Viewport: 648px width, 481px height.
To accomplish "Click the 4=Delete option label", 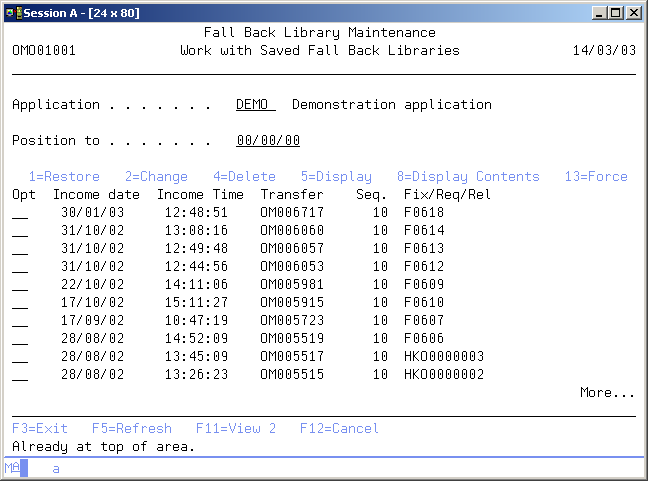I will pyautogui.click(x=244, y=177).
